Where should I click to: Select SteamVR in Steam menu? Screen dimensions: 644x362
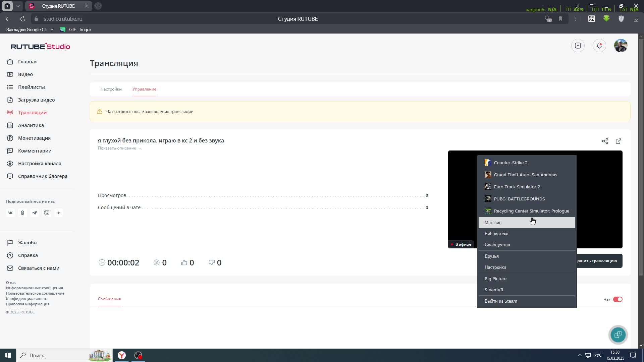pyautogui.click(x=527, y=290)
